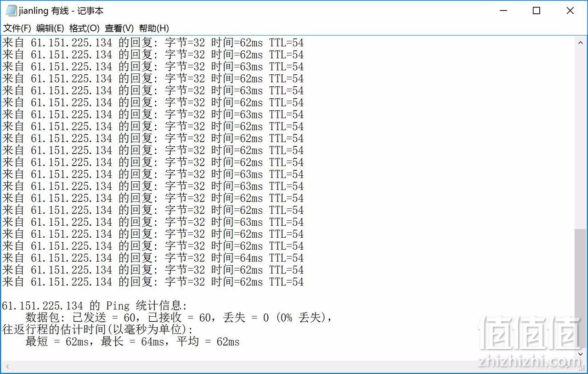
Task: Click the line with 时间=64ms
Action: point(153,258)
